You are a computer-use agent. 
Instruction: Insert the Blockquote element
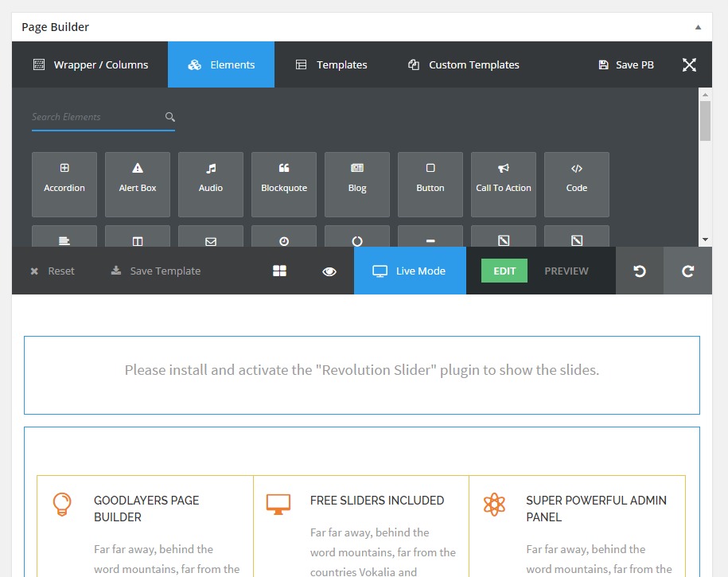284,185
